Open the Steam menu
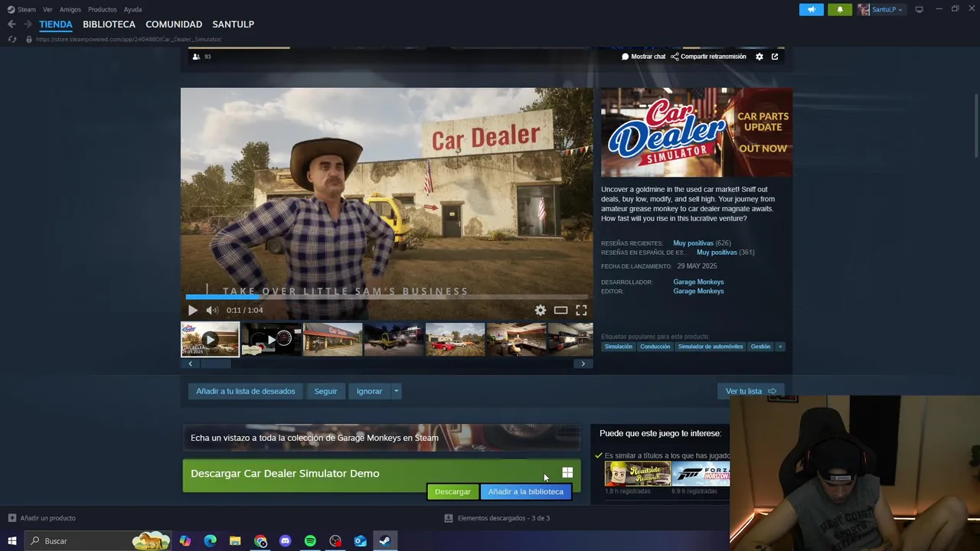The image size is (980, 551). click(x=21, y=9)
